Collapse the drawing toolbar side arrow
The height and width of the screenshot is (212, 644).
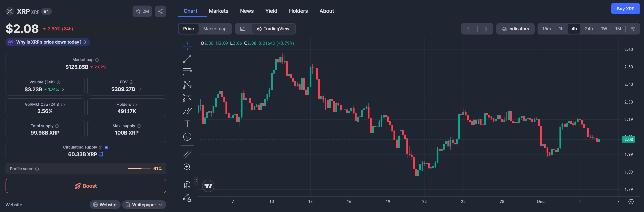pos(196,181)
